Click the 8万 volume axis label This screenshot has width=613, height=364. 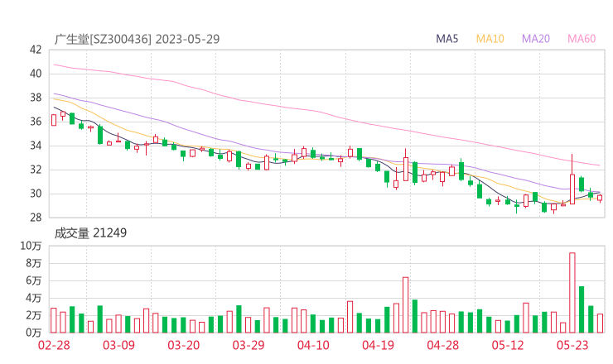point(34,263)
